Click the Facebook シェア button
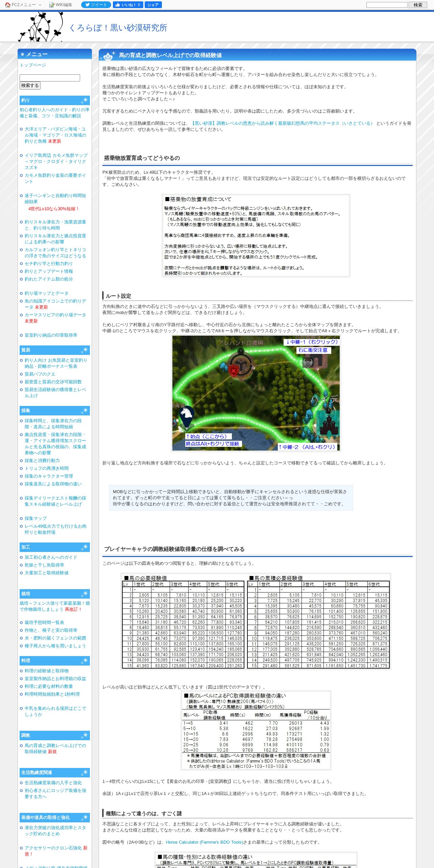 point(153,5)
